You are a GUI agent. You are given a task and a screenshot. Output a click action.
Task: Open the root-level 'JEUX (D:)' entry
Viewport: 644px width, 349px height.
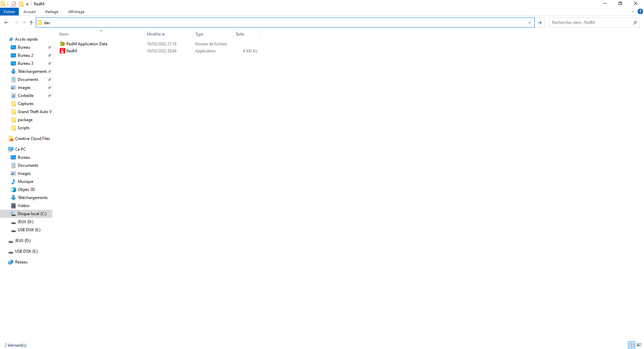click(x=23, y=241)
